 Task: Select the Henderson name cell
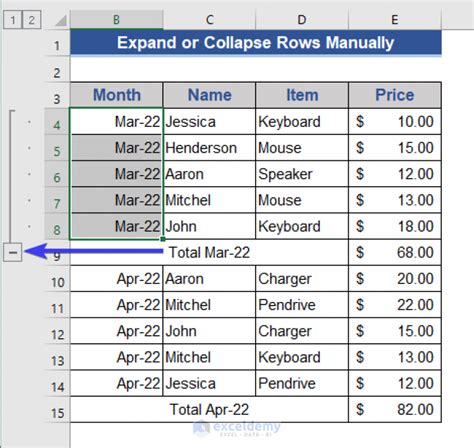coord(209,148)
